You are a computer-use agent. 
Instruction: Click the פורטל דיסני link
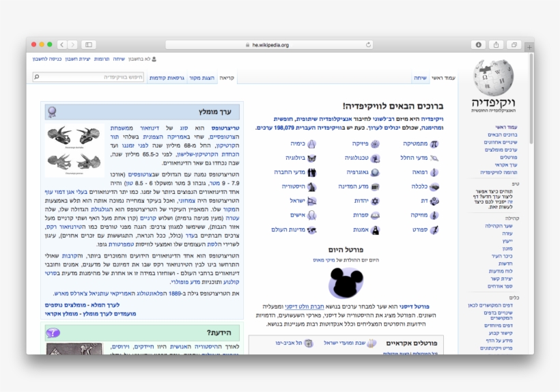pyautogui.click(x=414, y=307)
